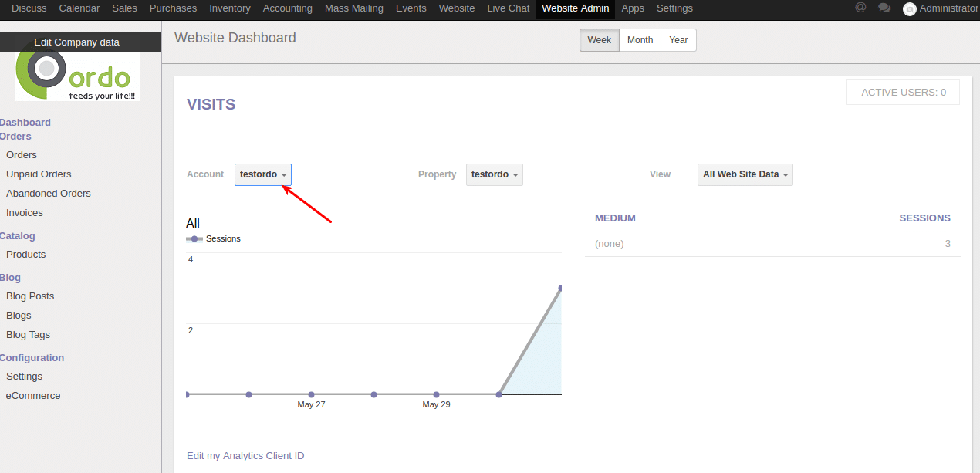
Task: Open Products under Catalog
Action: point(26,255)
